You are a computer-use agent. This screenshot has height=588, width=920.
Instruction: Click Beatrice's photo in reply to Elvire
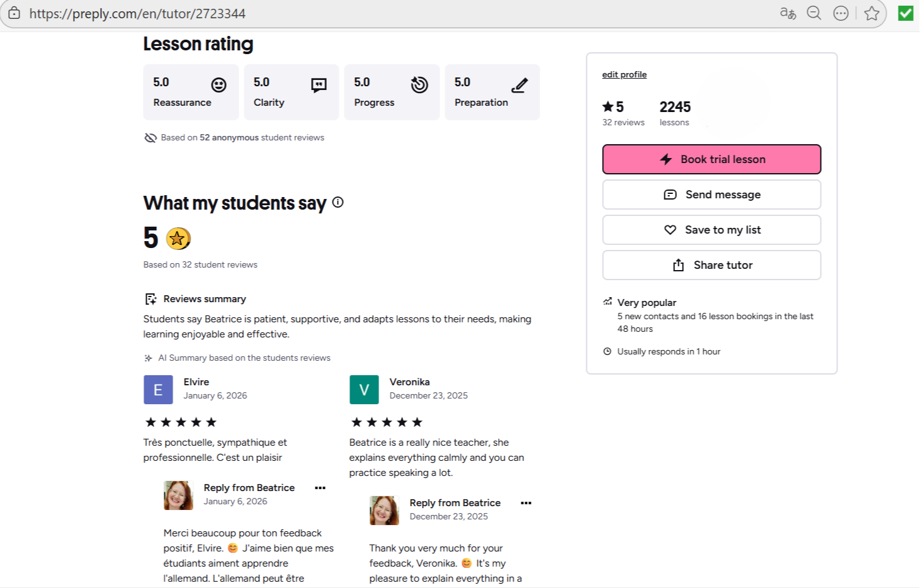[x=178, y=495]
